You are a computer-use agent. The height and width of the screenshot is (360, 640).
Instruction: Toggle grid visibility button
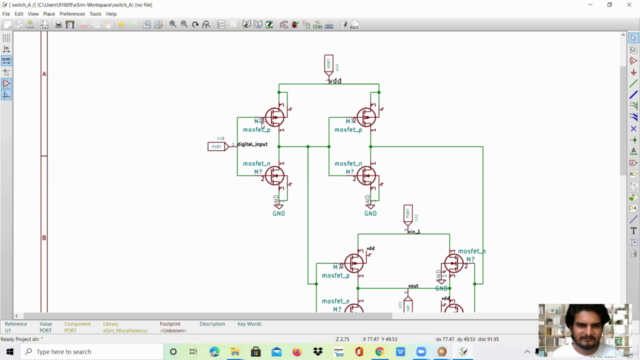[x=6, y=38]
